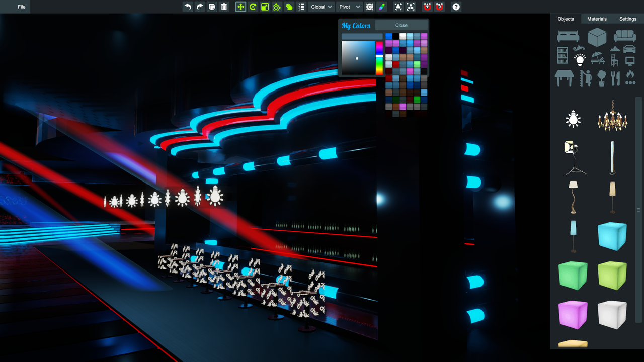Select the Rotate tool icon
644x362 pixels.
coord(253,7)
